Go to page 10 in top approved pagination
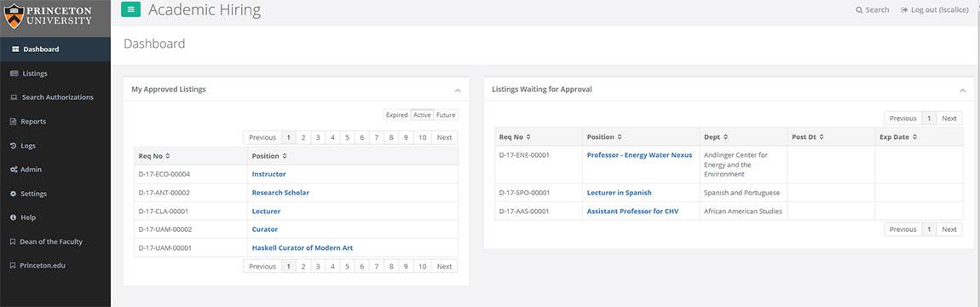980x307 pixels. (423, 137)
